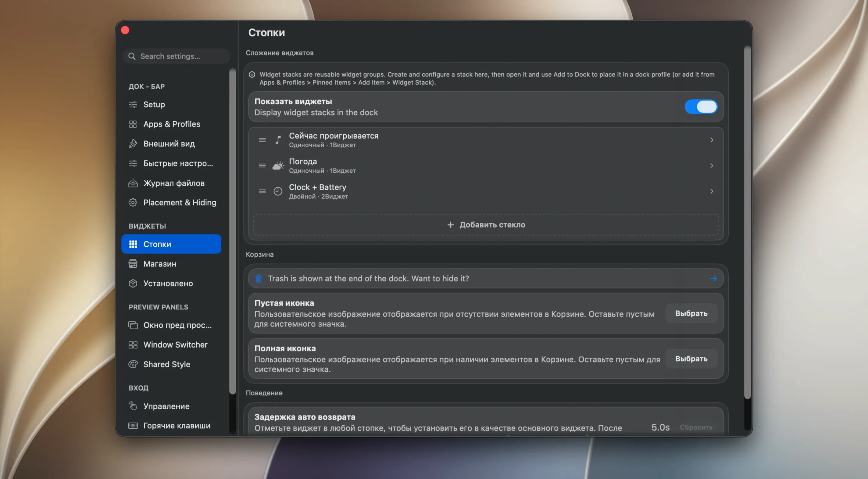Screen dimensions: 868x479
Task: Click the main content vertical scrollbar
Action: [747, 223]
